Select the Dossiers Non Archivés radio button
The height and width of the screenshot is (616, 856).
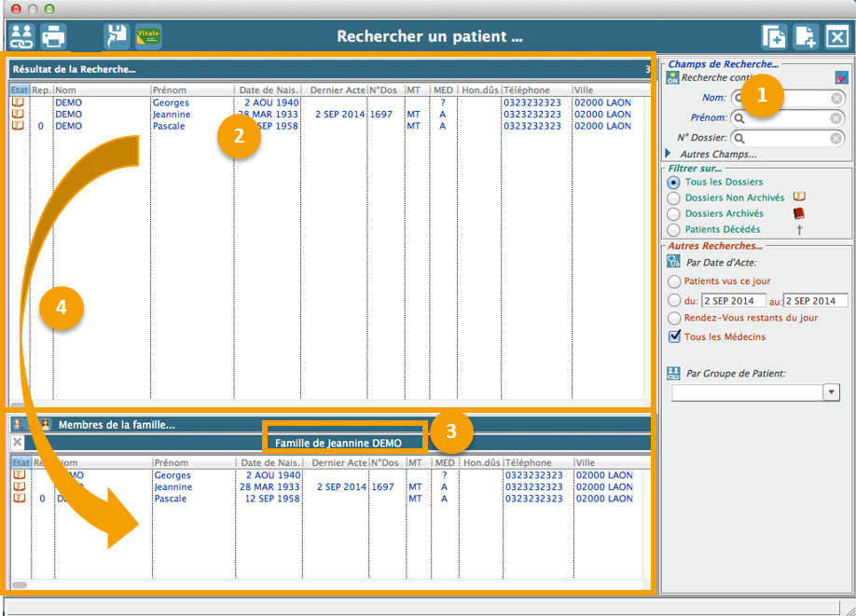674,198
